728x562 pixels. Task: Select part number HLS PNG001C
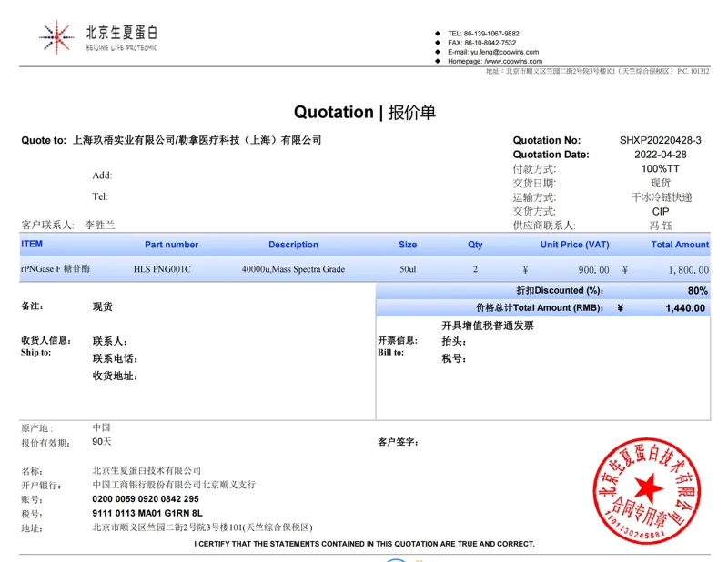(x=162, y=269)
